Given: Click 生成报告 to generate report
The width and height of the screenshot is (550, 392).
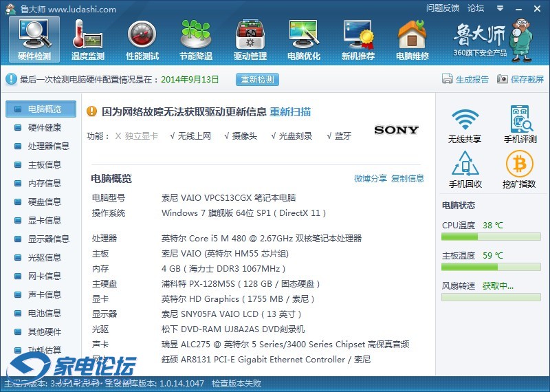Looking at the screenshot, I should pyautogui.click(x=465, y=79).
